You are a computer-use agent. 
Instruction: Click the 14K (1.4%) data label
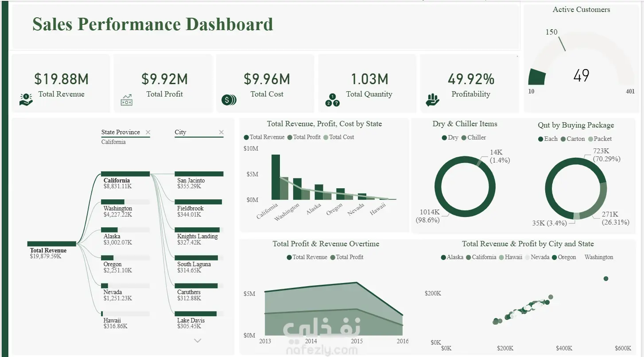pos(500,156)
